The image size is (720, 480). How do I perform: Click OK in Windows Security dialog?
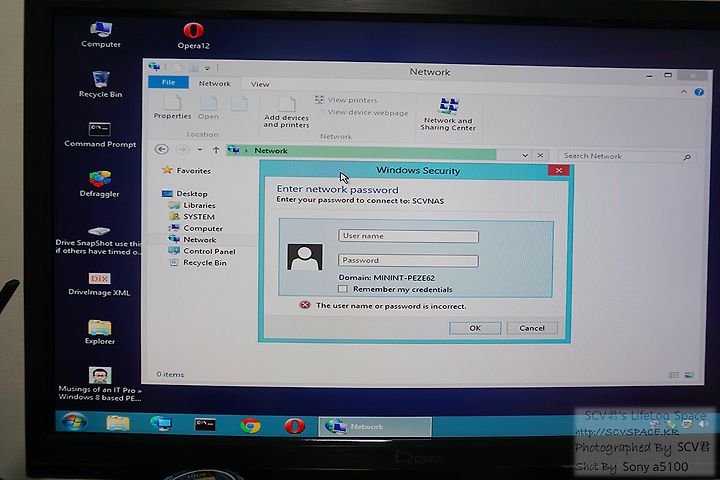coord(475,328)
